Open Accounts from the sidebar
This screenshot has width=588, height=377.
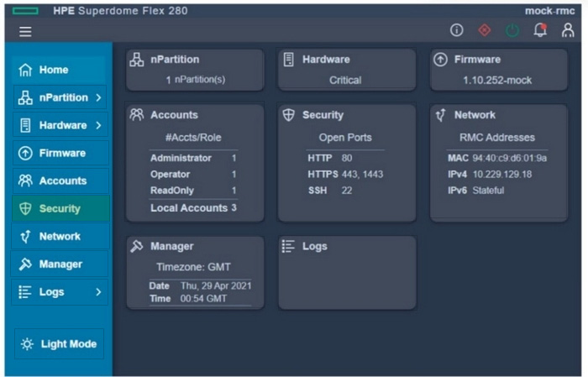pyautogui.click(x=62, y=181)
